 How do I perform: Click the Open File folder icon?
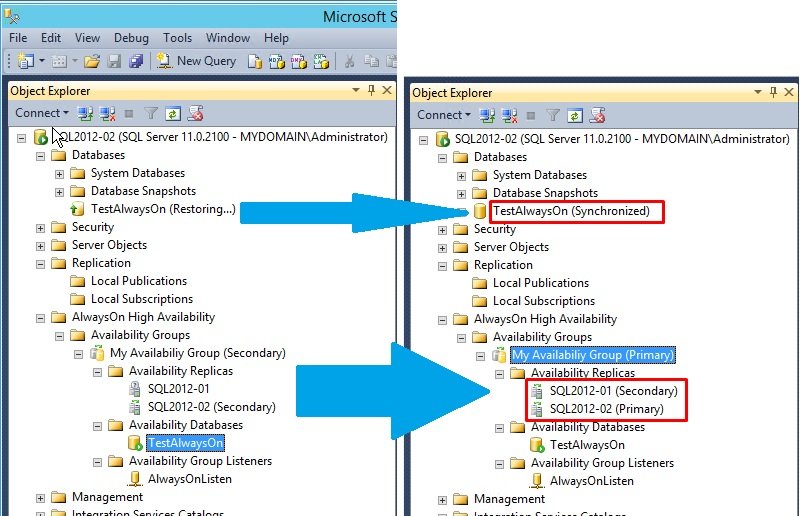pyautogui.click(x=92, y=61)
